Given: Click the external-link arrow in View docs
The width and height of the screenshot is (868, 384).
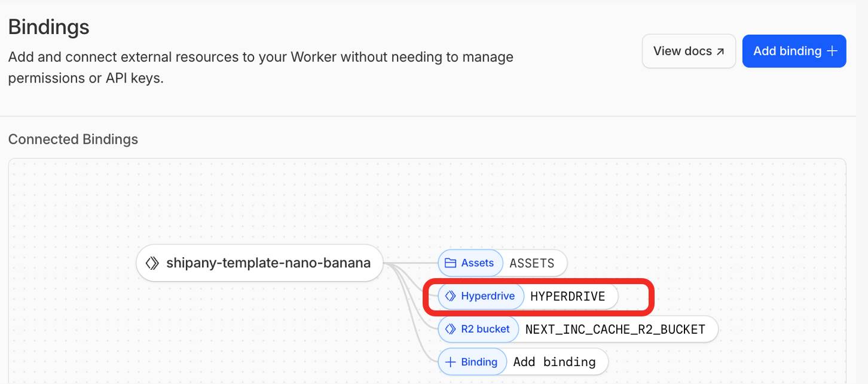Looking at the screenshot, I should coord(720,51).
